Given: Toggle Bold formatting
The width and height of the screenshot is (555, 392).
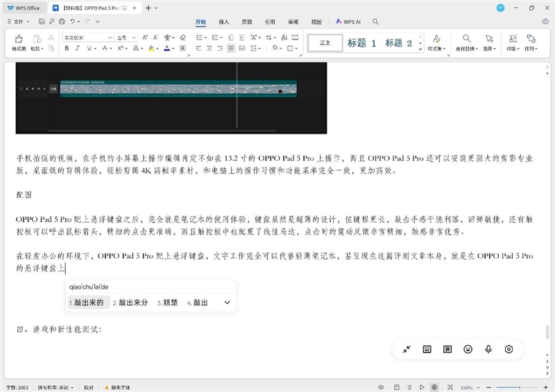Looking at the screenshot, I should coord(67,48).
